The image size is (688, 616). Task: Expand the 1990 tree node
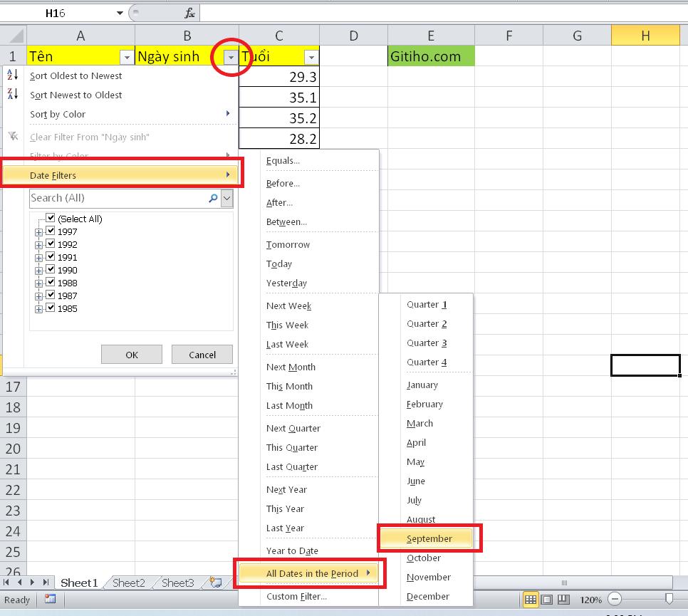click(39, 270)
